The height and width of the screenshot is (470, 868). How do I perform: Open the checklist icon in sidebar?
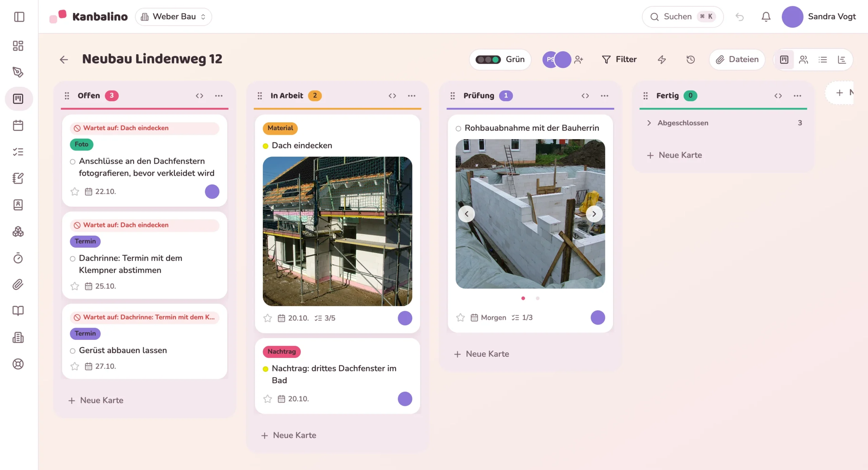[x=18, y=152]
